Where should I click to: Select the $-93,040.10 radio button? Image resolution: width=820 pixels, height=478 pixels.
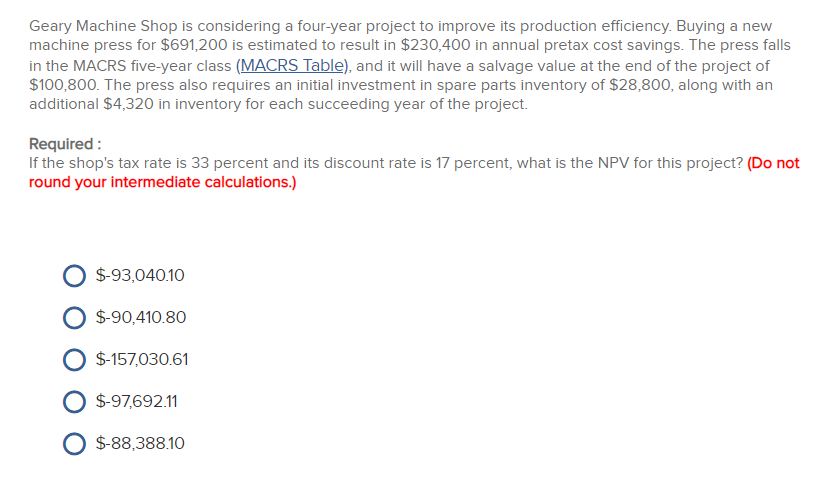pos(74,276)
